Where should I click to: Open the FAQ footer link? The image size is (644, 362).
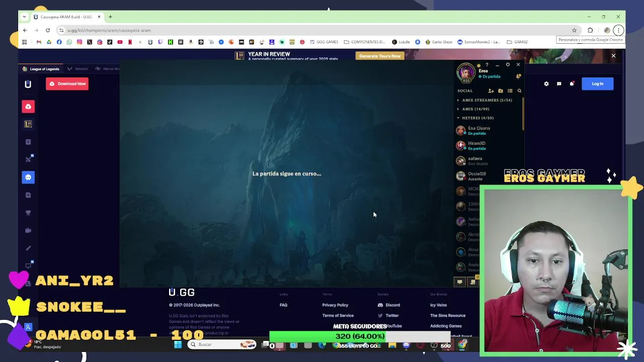[x=283, y=305]
